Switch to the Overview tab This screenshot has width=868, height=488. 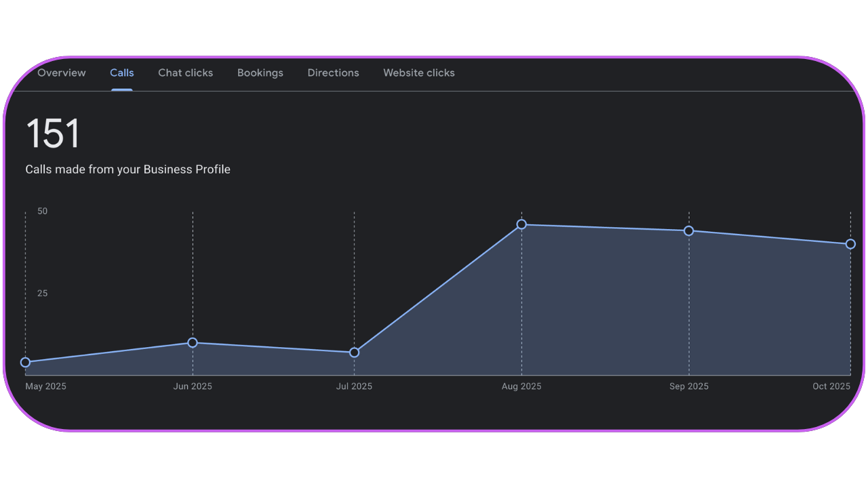click(x=62, y=73)
